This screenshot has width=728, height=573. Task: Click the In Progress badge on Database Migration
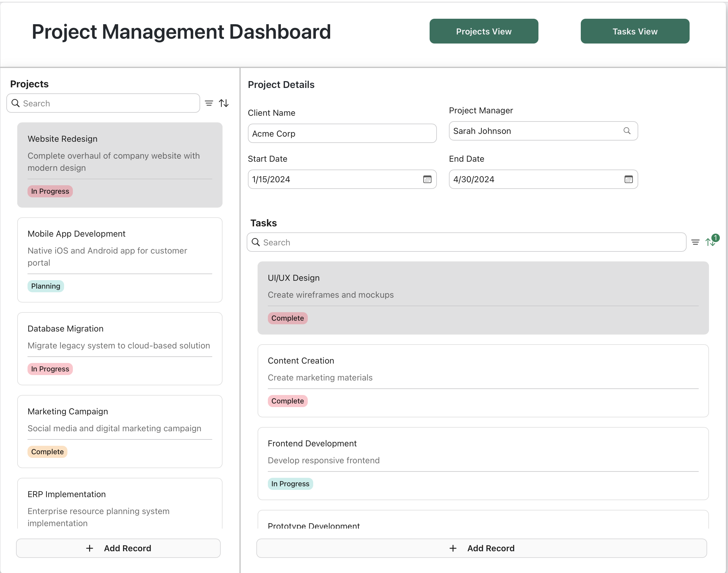pos(50,369)
